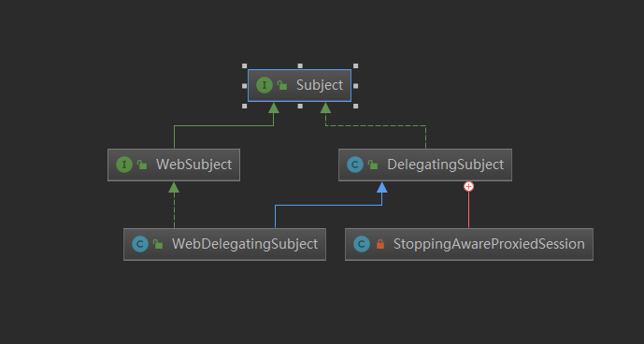
Task: Click the class icon on StoppingAwareProxiedSession node
Action: point(362,244)
